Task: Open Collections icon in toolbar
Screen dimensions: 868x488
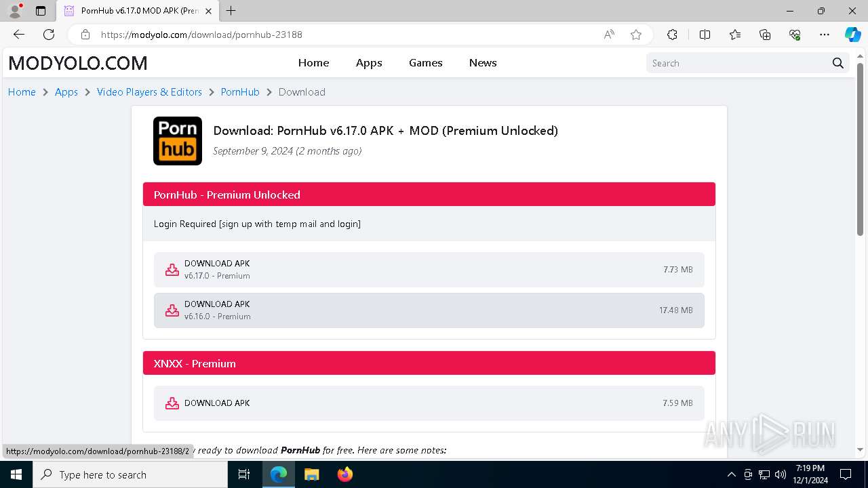Action: click(x=765, y=35)
